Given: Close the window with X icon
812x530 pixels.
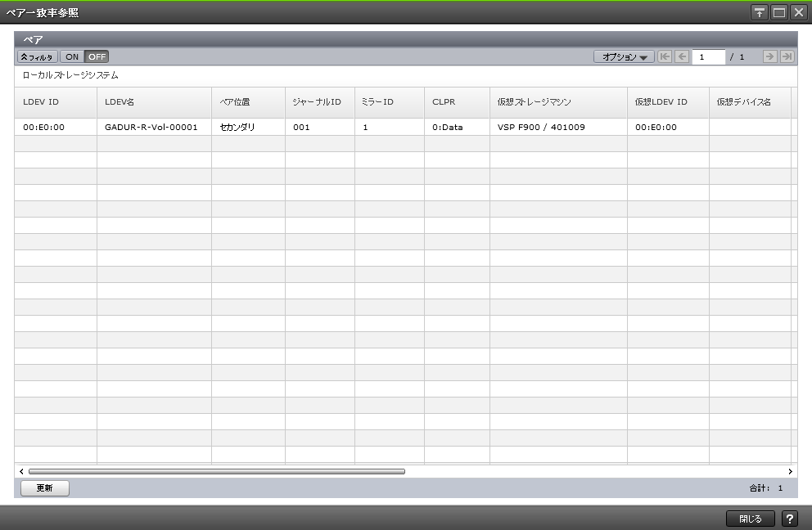Looking at the screenshot, I should (x=799, y=12).
